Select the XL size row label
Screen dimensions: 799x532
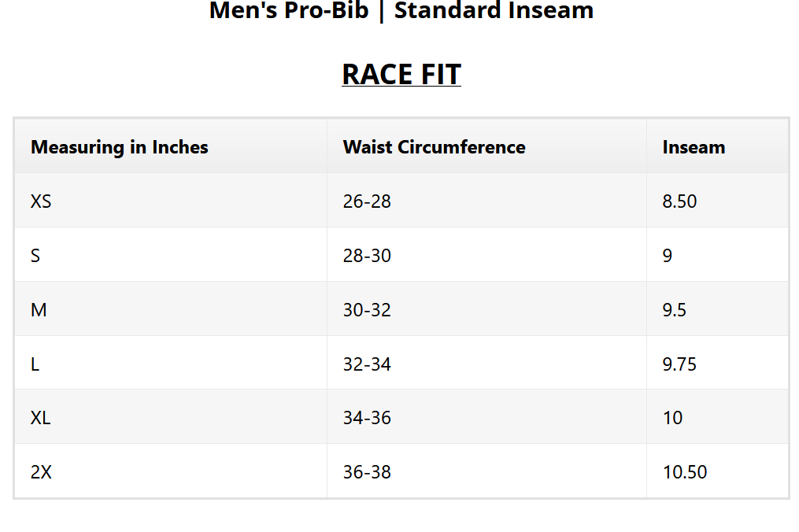pos(41,418)
